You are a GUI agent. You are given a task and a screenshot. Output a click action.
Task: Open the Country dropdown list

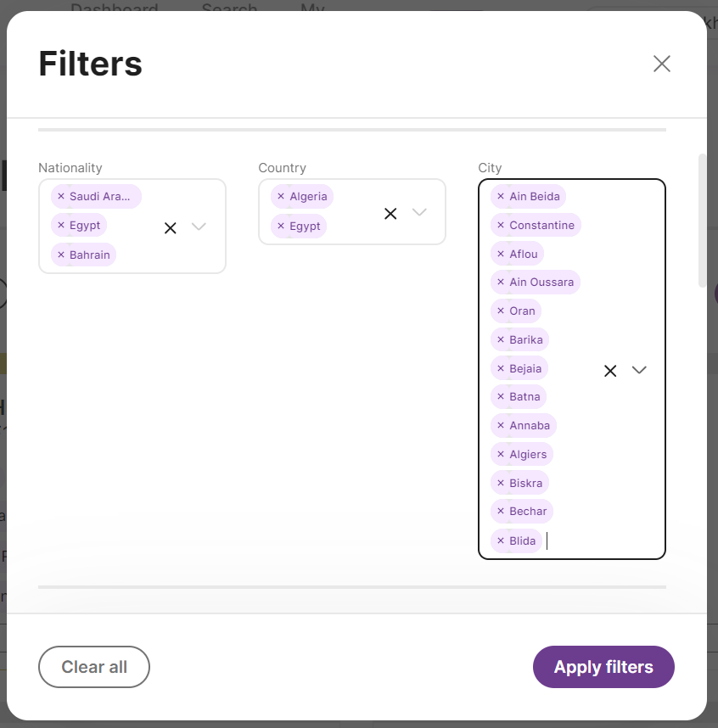point(419,212)
